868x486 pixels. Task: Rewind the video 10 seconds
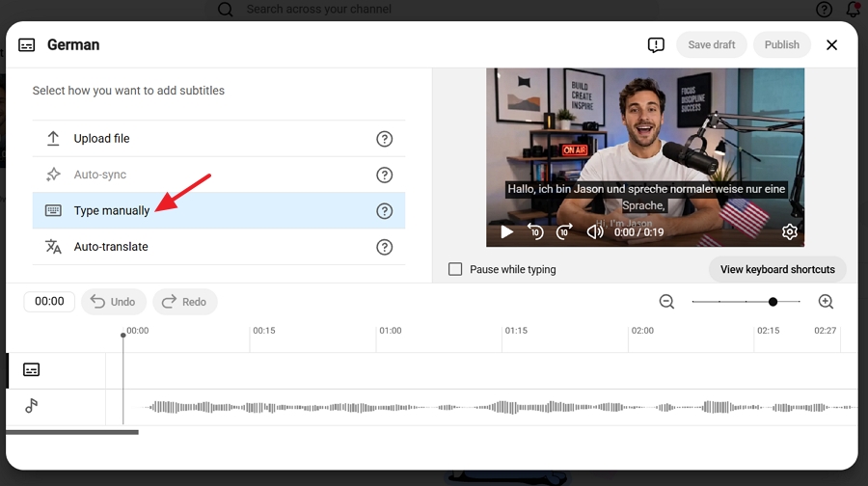tap(535, 231)
